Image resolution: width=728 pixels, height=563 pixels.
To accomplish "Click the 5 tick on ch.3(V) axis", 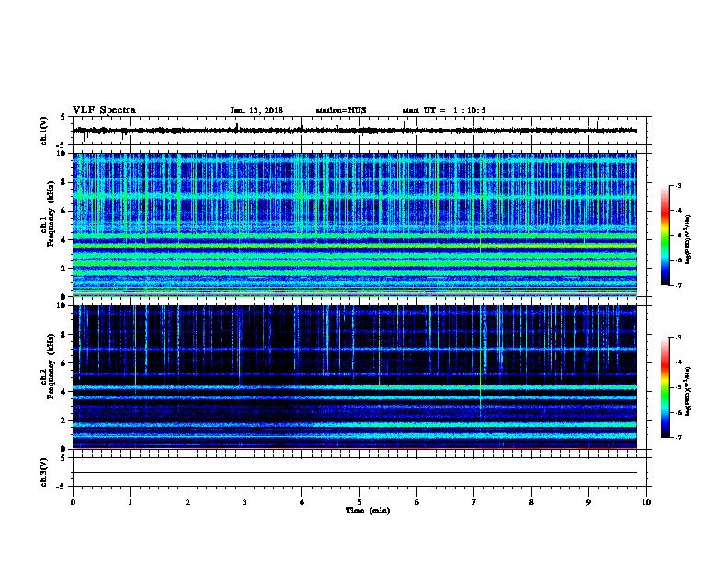I will point(63,458).
